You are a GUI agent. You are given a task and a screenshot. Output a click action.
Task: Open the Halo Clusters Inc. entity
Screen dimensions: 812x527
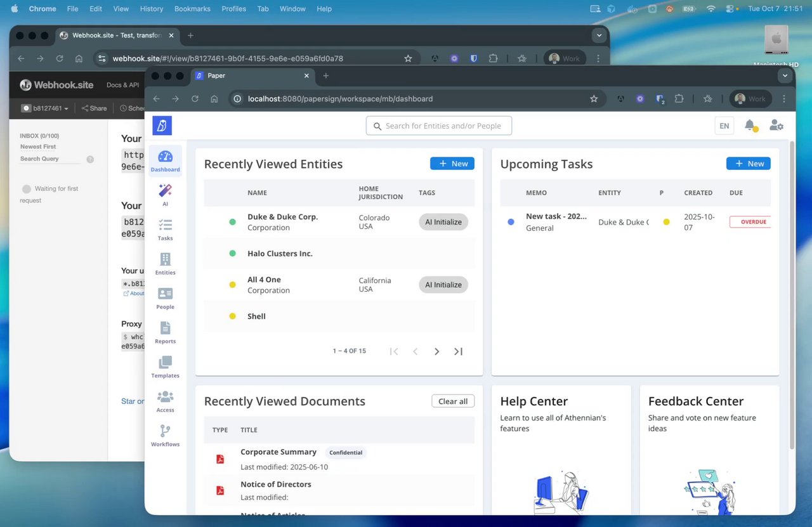click(280, 254)
